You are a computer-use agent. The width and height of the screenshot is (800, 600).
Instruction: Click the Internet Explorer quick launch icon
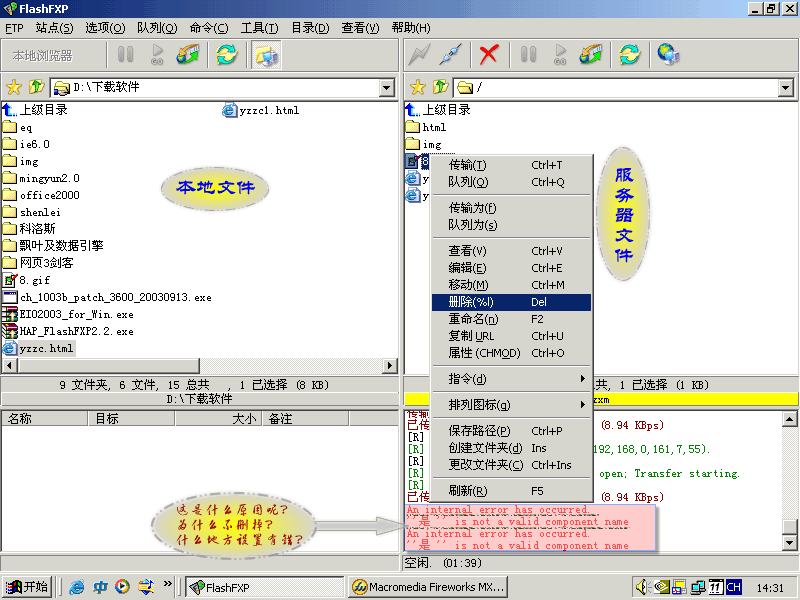(77, 587)
